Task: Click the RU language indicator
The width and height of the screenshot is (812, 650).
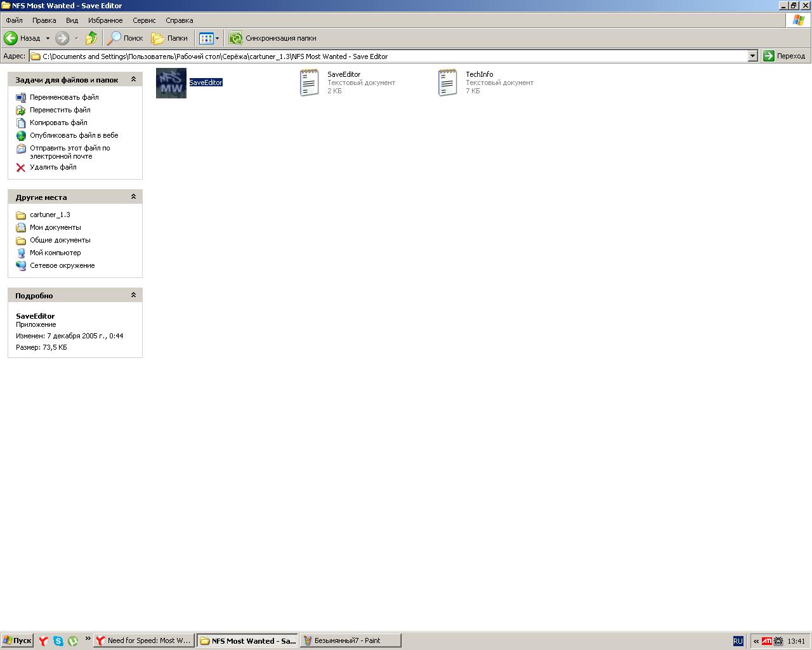Action: pyautogui.click(x=738, y=641)
